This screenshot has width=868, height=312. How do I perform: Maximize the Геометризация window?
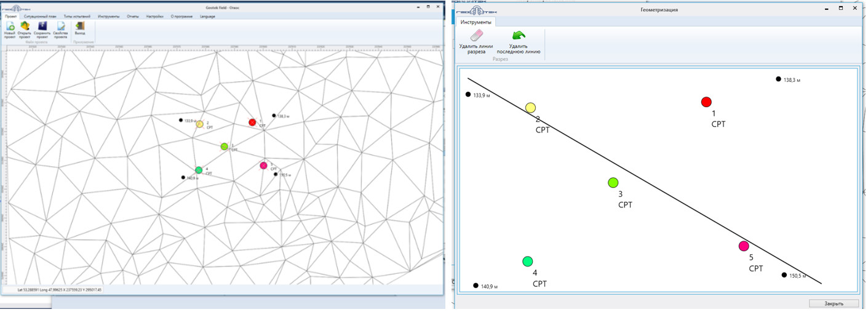point(841,9)
